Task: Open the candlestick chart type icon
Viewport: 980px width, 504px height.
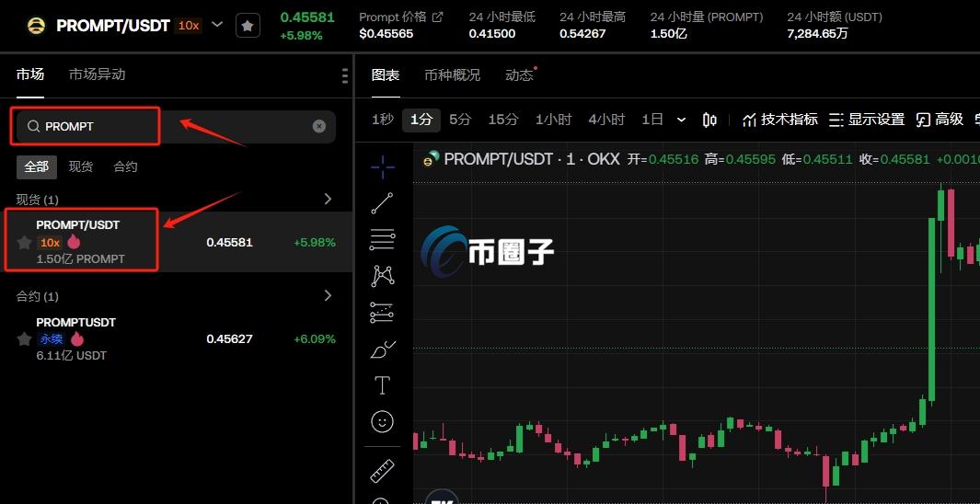Action: tap(709, 120)
